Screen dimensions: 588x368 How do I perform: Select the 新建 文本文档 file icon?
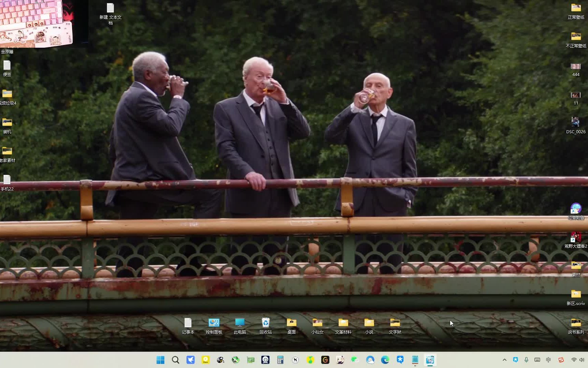(x=110, y=14)
